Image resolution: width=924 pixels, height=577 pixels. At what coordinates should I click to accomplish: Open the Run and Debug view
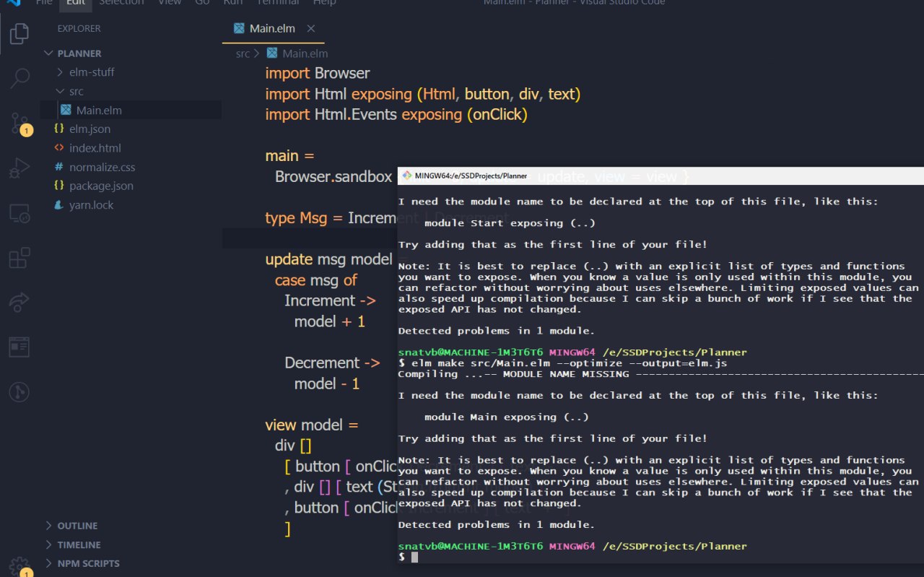pos(19,168)
